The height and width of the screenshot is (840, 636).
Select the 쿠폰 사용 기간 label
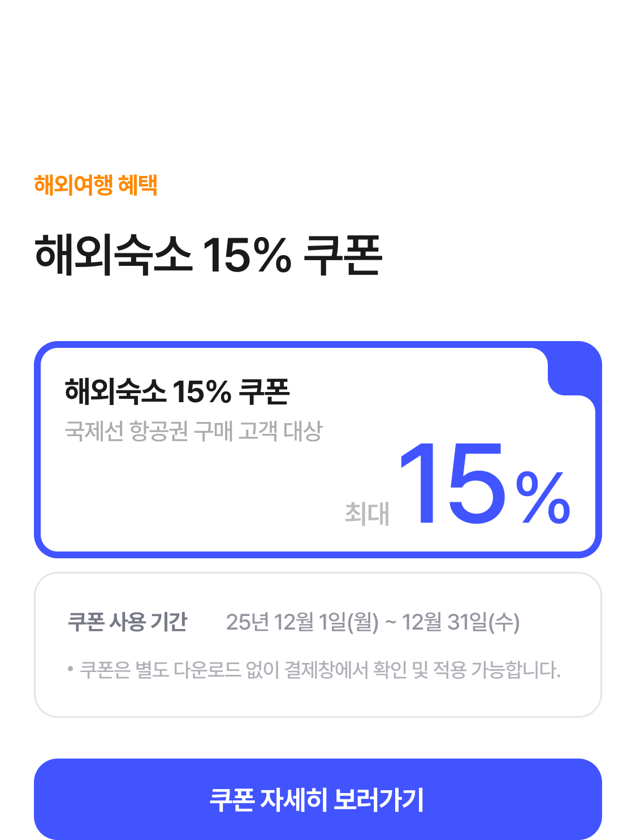[127, 622]
